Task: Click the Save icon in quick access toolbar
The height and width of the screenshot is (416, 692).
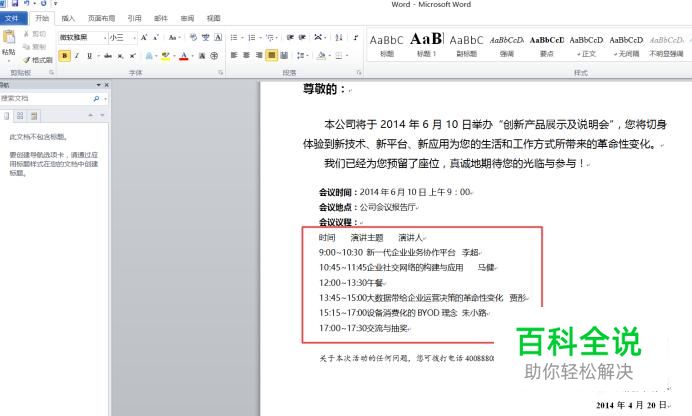Action: click(15, 3)
